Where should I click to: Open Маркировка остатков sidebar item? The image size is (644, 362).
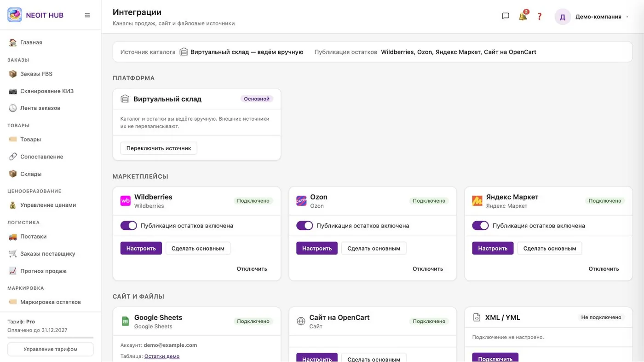pos(50,302)
